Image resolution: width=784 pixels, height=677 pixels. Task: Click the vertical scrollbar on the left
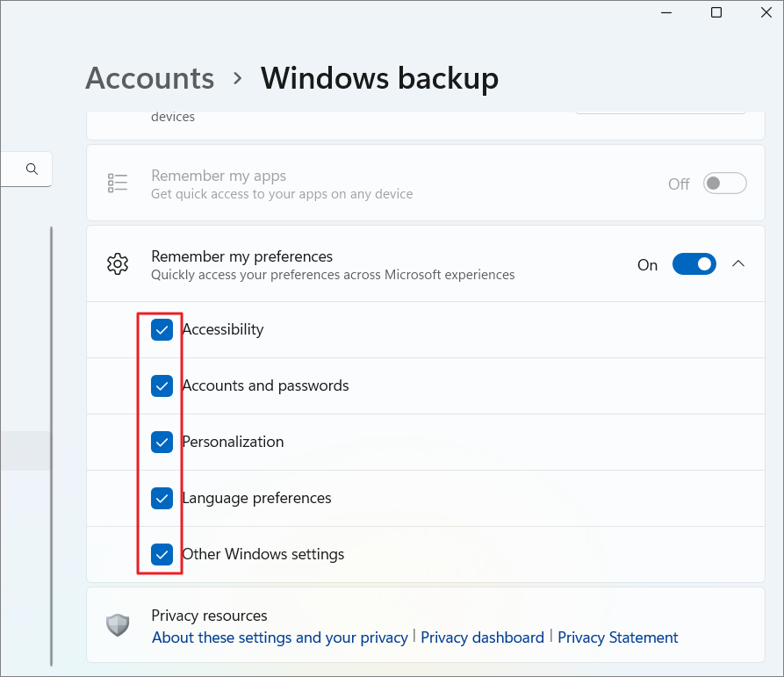(x=52, y=439)
